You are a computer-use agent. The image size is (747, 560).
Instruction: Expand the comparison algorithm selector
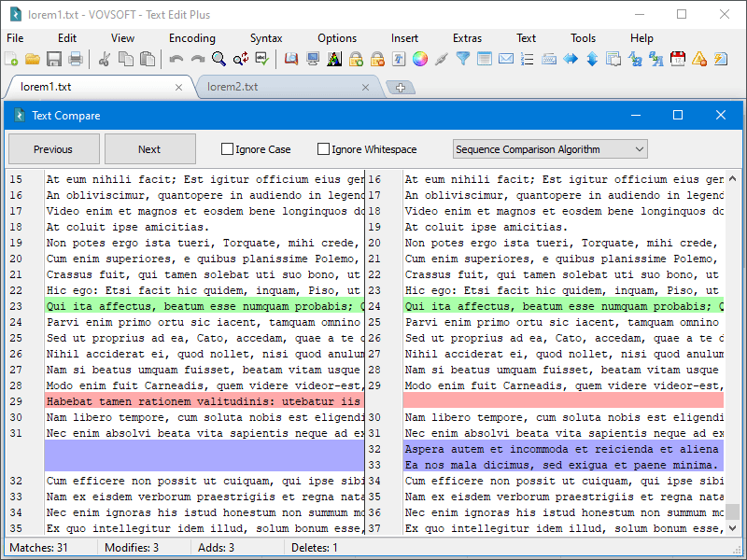641,148
